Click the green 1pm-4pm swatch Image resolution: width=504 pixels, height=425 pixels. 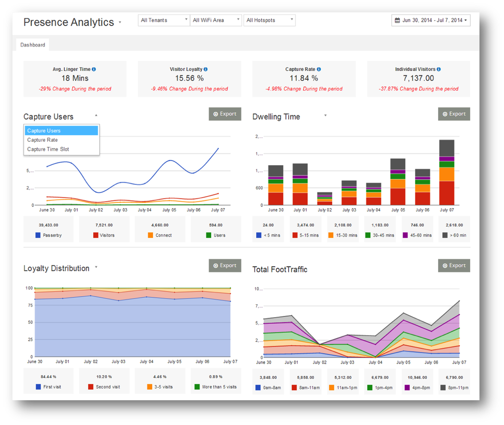tap(370, 388)
